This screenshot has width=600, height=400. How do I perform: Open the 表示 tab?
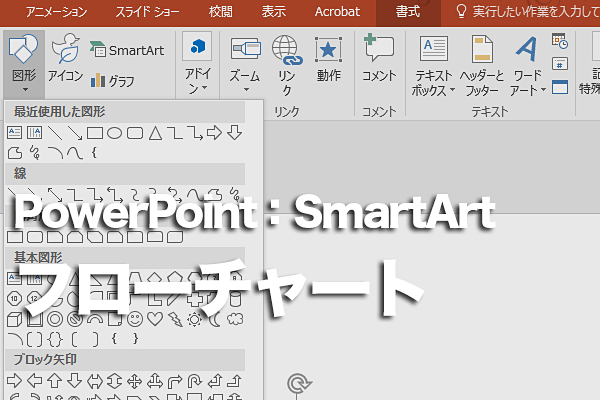click(x=274, y=11)
